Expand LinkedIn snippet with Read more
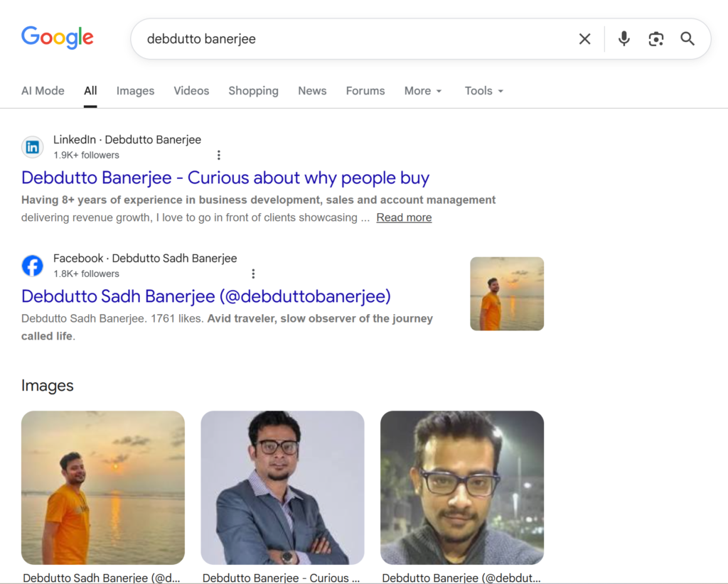Viewport: 728px width, 584px height. (404, 217)
